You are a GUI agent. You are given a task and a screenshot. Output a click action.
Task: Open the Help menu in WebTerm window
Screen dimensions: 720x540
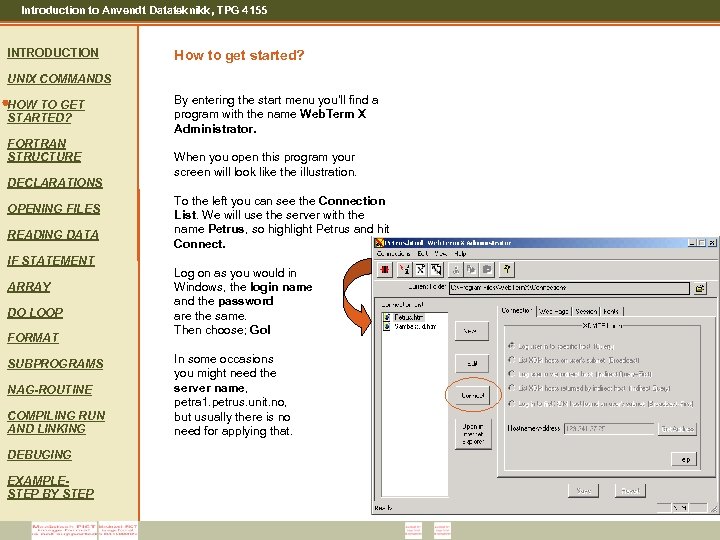460,253
